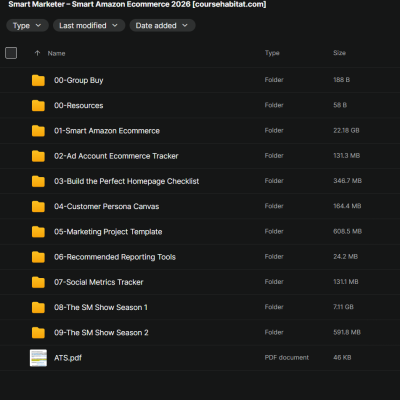Click the 01-Smart Amazon Ecommerce folder icon
Screen dimensions: 400x400
(x=38, y=131)
